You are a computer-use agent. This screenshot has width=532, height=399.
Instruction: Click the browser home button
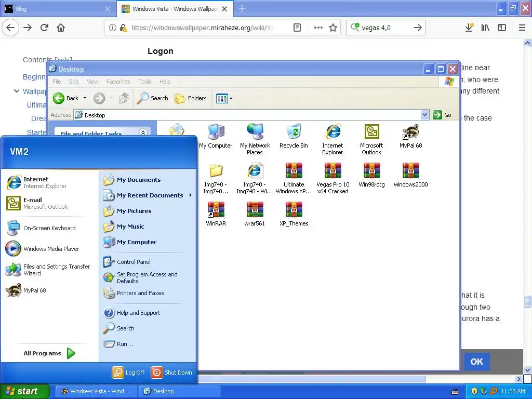pyautogui.click(x=61, y=28)
